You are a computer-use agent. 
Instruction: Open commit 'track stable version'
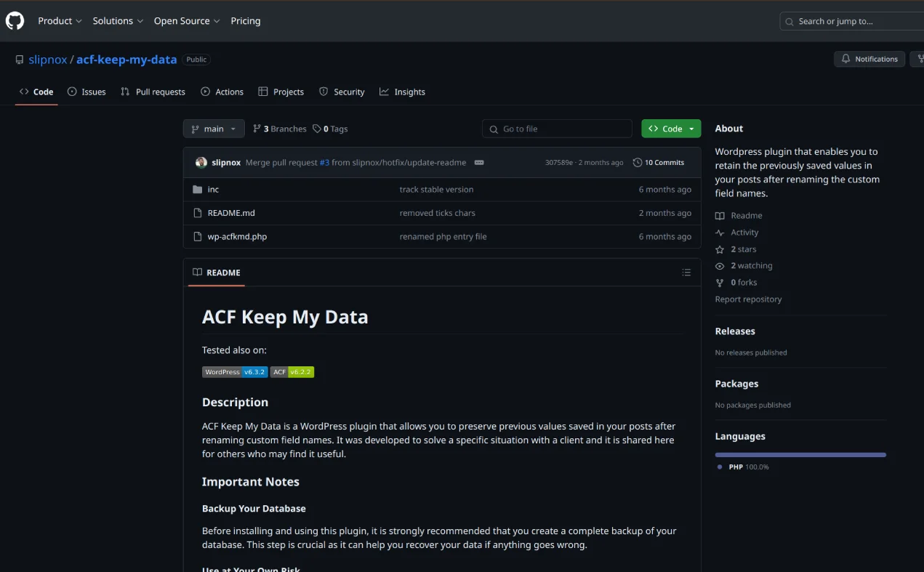pyautogui.click(x=436, y=189)
